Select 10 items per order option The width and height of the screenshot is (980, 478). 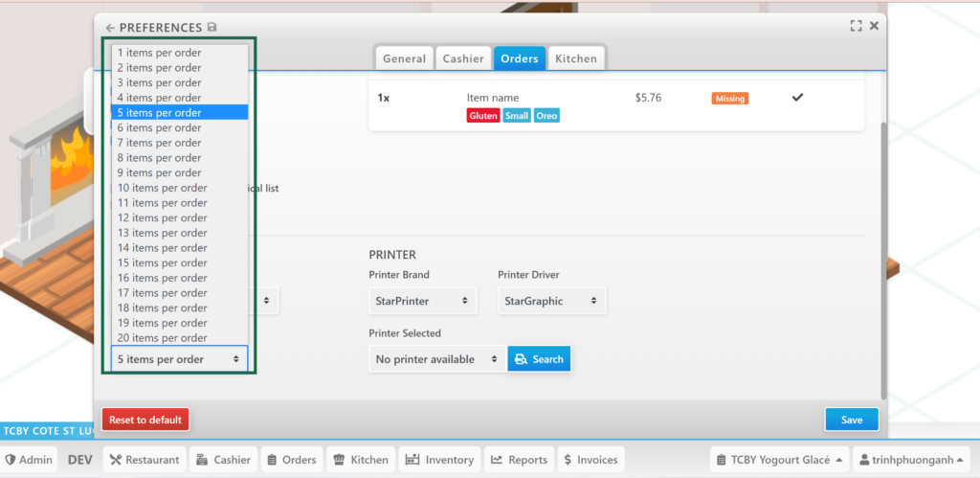click(x=162, y=188)
